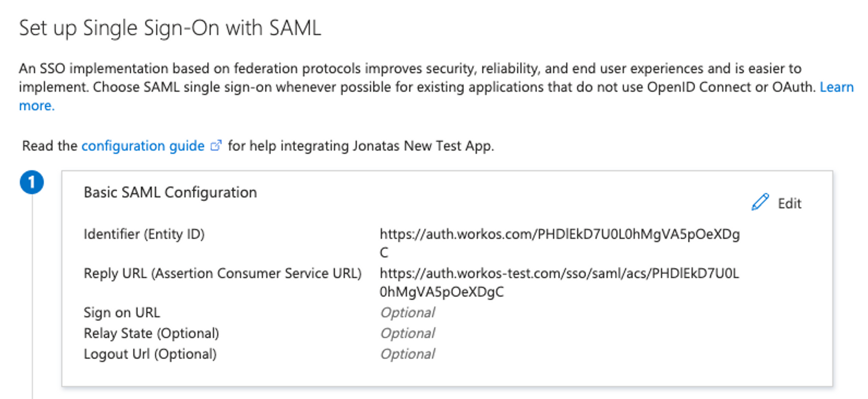Click the Reply URL Assertion Consumer Service label
The height and width of the screenshot is (399, 868).
[x=223, y=273]
